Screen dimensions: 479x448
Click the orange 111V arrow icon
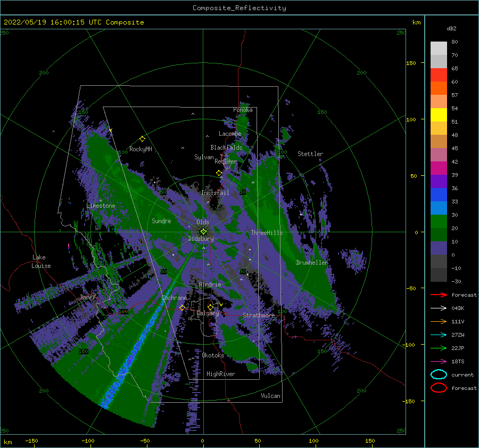pyautogui.click(x=439, y=321)
